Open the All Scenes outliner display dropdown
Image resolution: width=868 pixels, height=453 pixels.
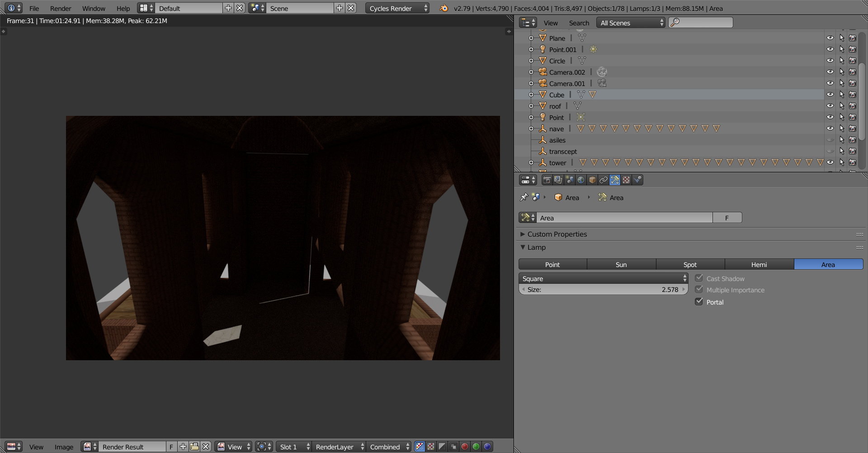[x=631, y=23]
